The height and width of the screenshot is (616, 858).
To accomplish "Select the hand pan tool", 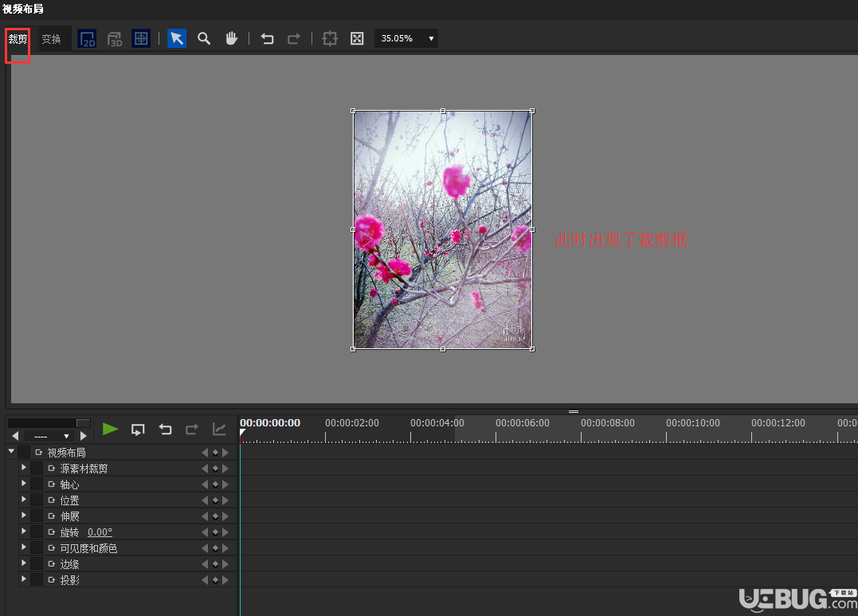I will [x=232, y=38].
